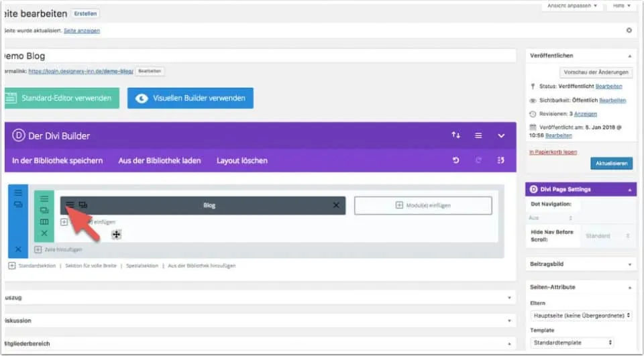Collapse the Divi Builder panel chevron
This screenshot has width=644, height=356.
click(x=500, y=135)
